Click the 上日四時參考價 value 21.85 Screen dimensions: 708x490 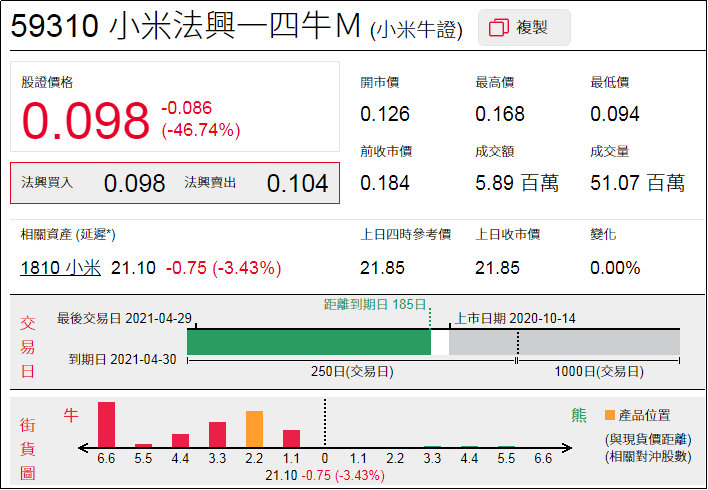coord(382,268)
